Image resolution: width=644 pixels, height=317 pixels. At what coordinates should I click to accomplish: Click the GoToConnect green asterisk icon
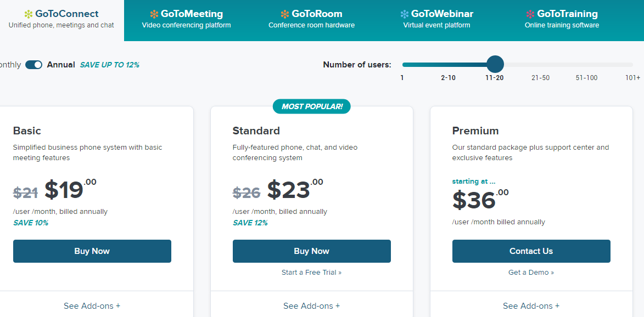(x=29, y=14)
